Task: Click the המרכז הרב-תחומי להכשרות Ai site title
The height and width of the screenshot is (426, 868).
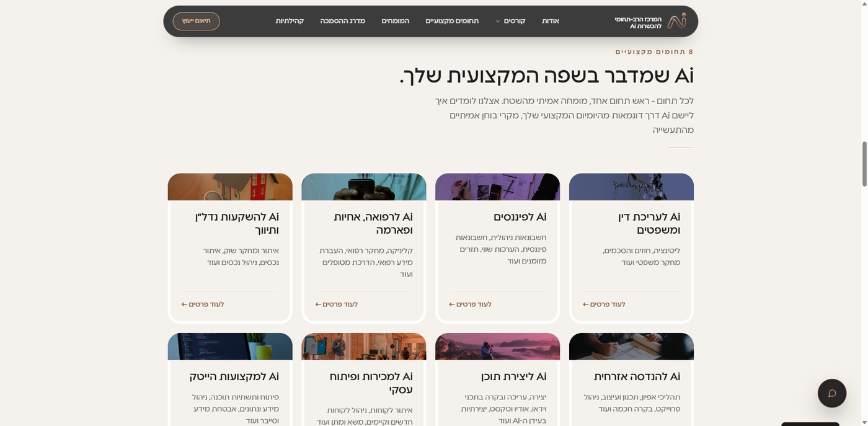Action: pos(638,22)
